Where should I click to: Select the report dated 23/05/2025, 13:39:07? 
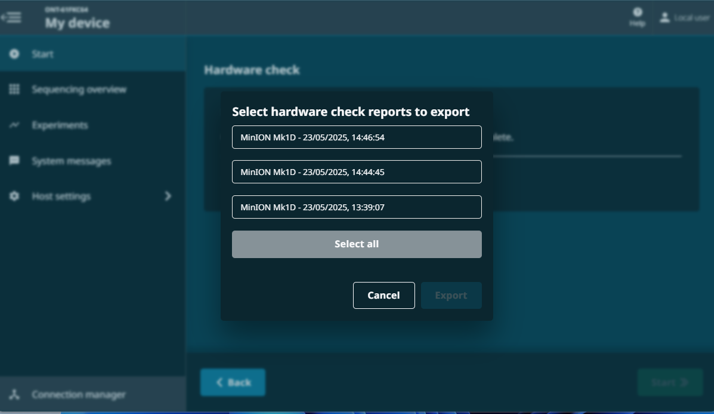tap(357, 207)
